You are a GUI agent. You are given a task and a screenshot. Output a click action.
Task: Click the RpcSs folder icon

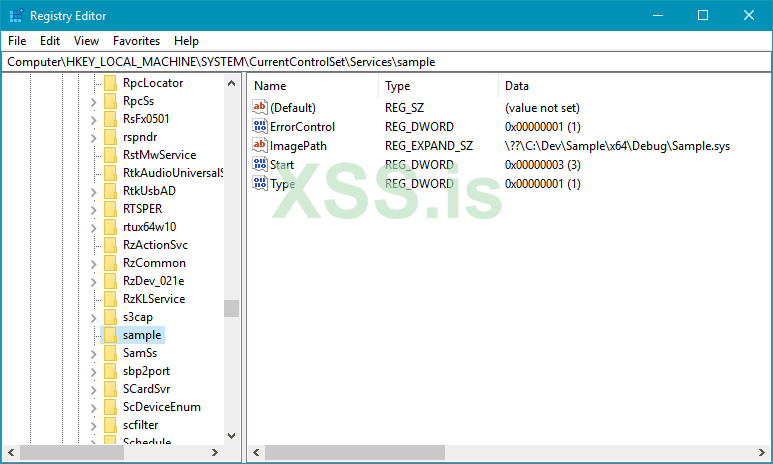point(110,101)
